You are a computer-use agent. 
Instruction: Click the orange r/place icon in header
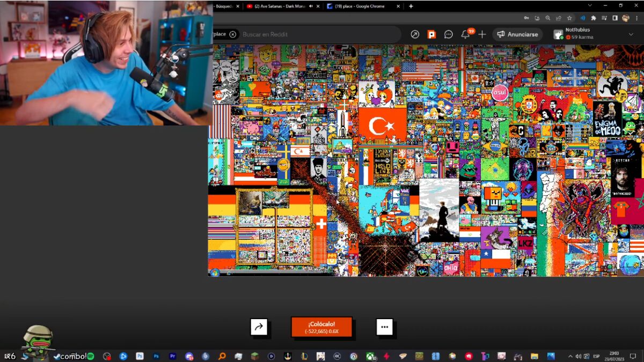(x=431, y=34)
